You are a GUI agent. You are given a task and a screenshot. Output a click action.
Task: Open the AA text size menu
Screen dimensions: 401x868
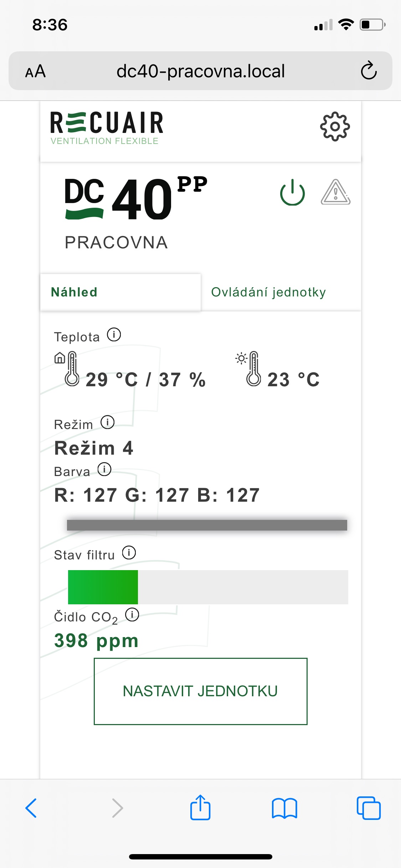point(35,71)
